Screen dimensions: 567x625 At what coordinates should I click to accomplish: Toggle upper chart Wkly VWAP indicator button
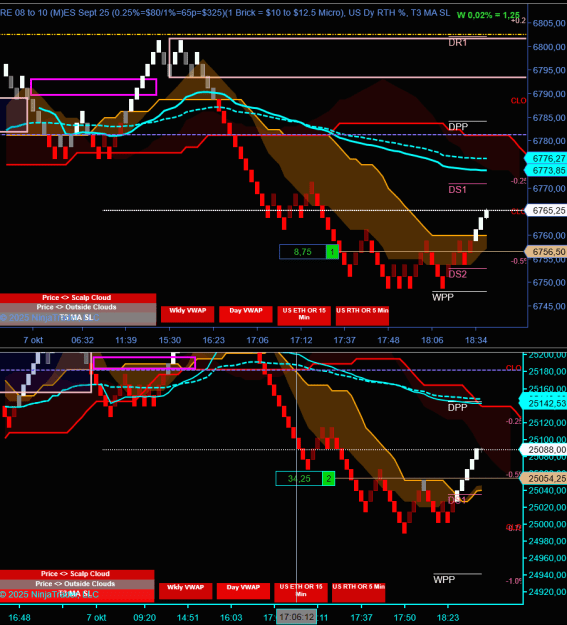point(187,314)
